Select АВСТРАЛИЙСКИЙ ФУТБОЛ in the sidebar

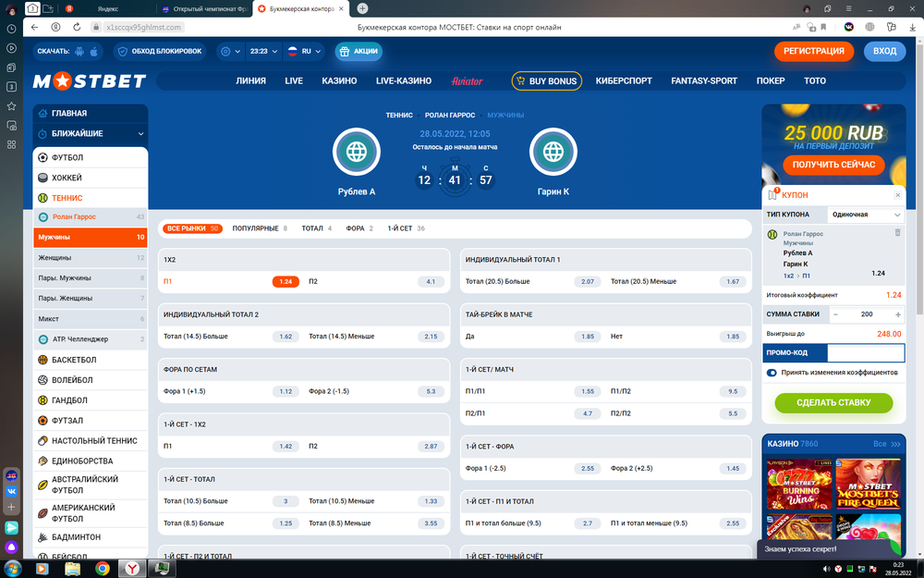[x=91, y=485]
